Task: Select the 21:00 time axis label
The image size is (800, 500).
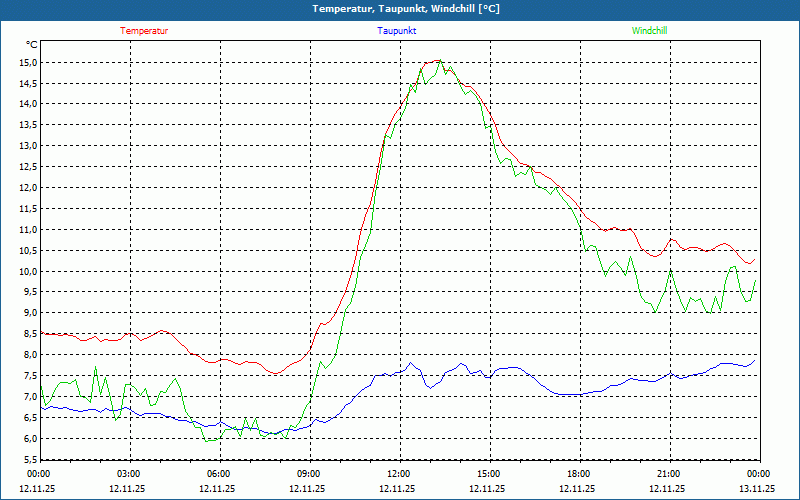Action: [668, 474]
